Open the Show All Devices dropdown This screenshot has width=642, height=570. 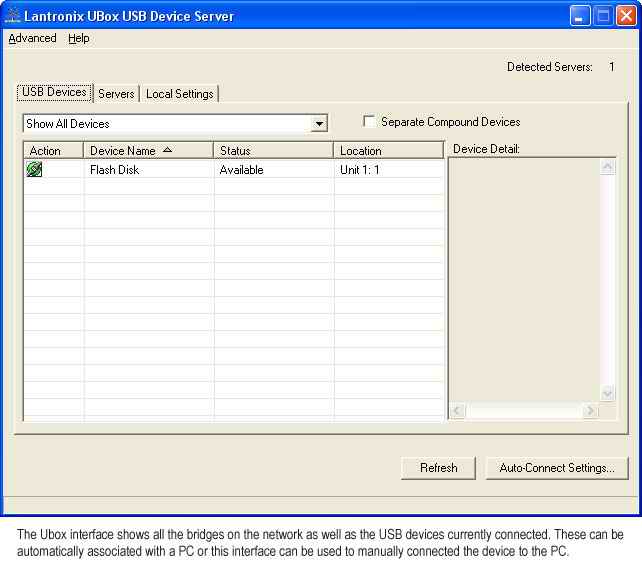(319, 123)
